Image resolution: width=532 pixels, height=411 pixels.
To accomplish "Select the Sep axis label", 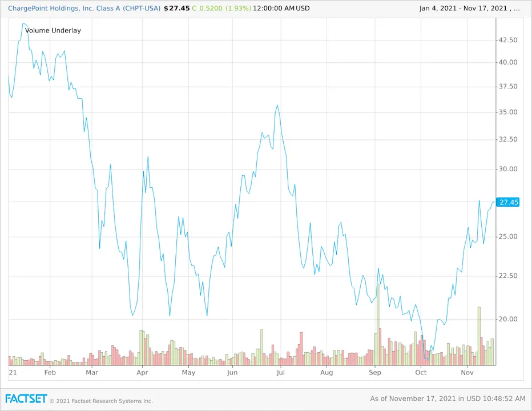I will (x=375, y=372).
